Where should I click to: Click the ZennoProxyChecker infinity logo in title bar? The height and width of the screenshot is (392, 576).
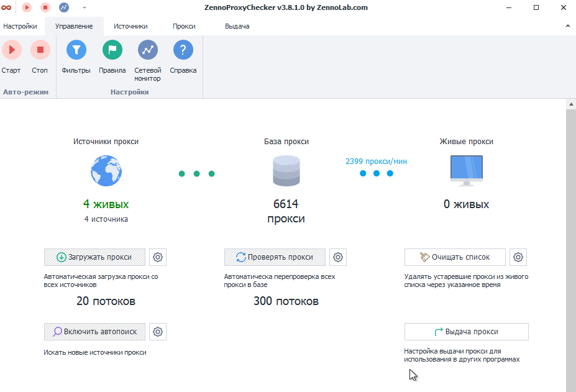click(6, 7)
